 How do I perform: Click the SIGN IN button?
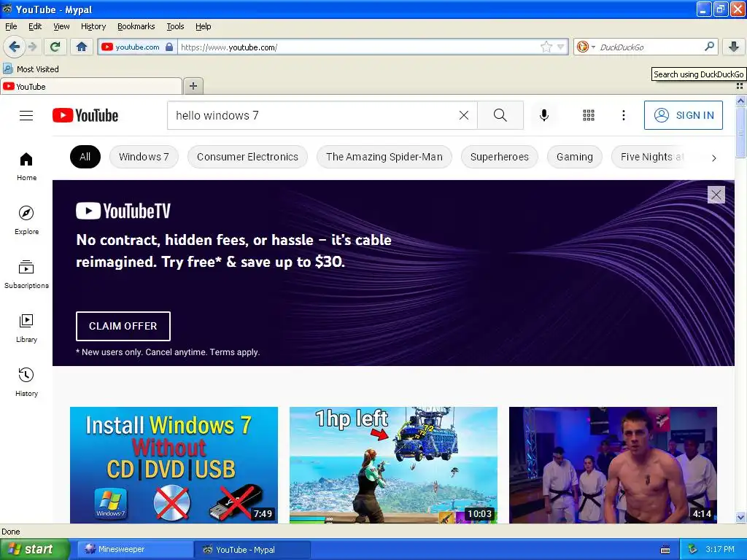click(683, 115)
